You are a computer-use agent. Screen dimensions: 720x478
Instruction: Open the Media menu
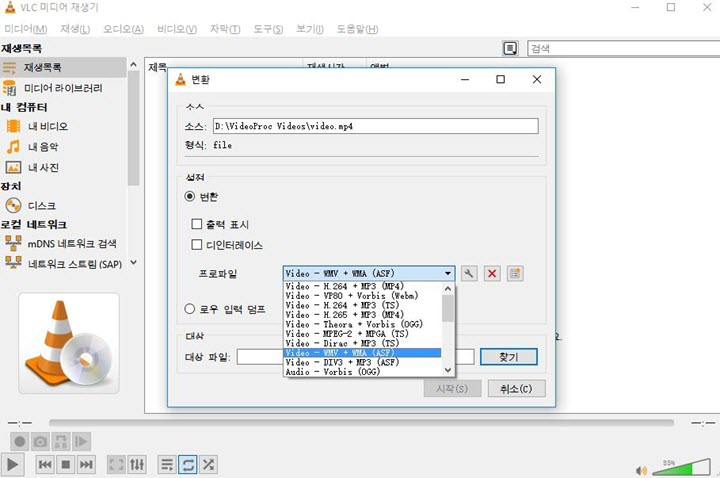tap(26, 29)
